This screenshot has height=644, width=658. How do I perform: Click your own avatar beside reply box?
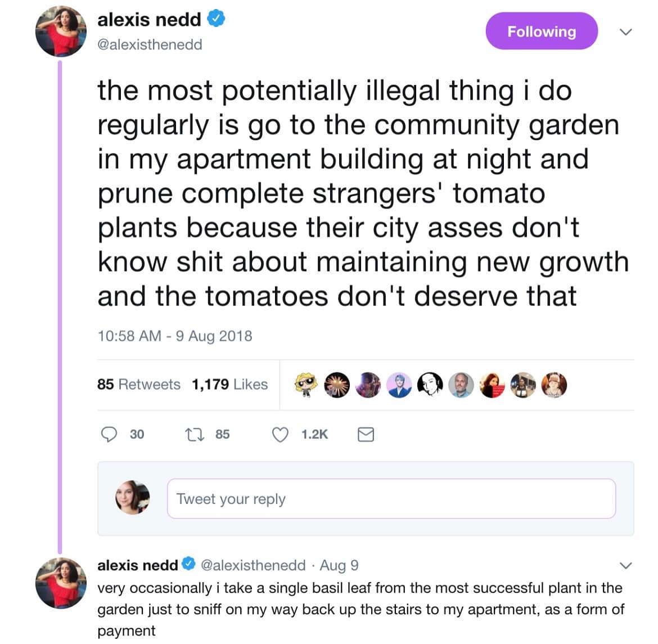133,498
